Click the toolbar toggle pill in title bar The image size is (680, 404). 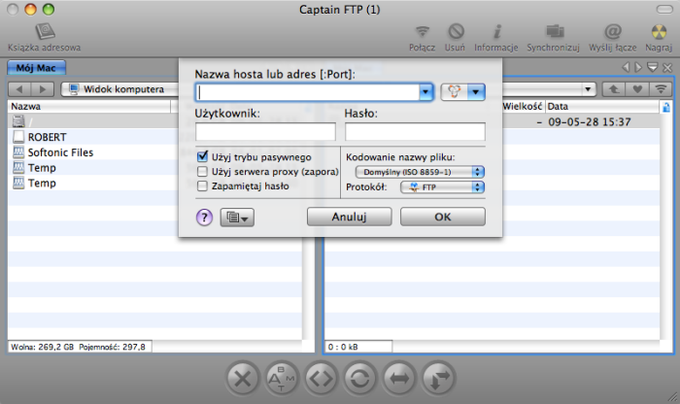pos(664,9)
